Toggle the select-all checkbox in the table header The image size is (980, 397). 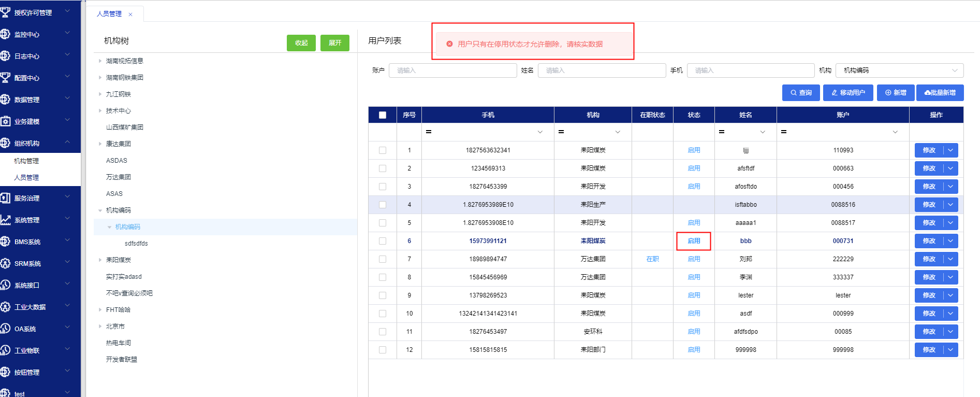pos(383,115)
